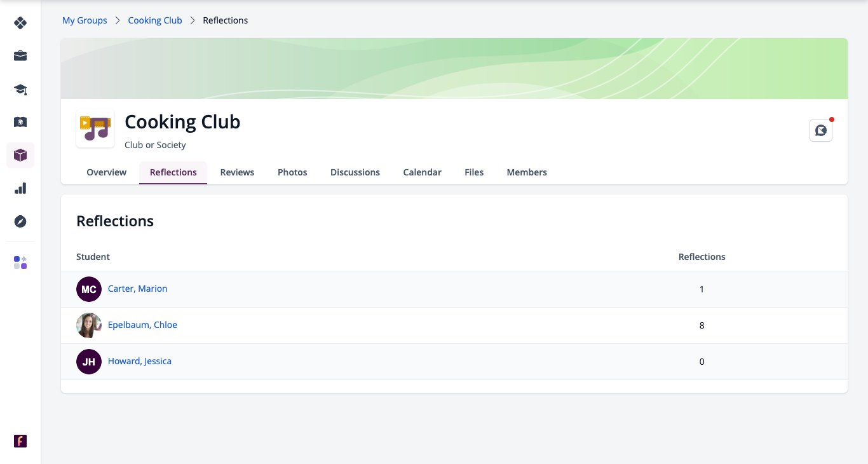Screen dimensions: 868x464
Task: Open the Reviews tab
Action: tap(237, 172)
